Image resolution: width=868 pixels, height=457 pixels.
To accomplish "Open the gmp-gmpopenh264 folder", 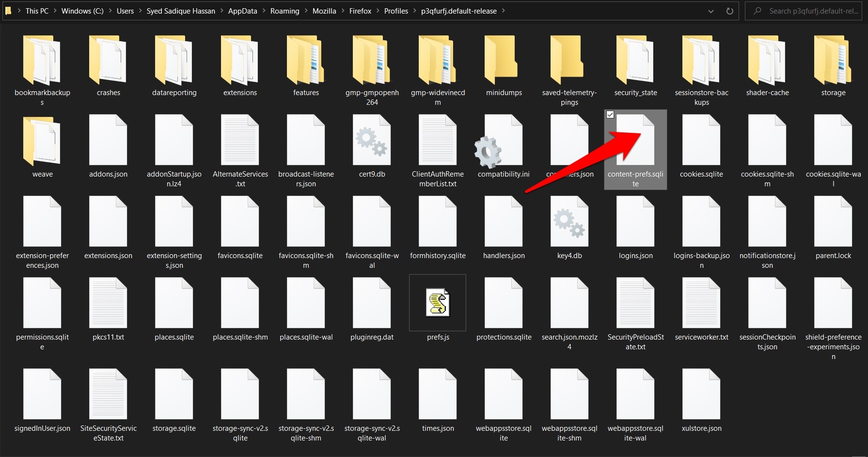I will click(372, 60).
